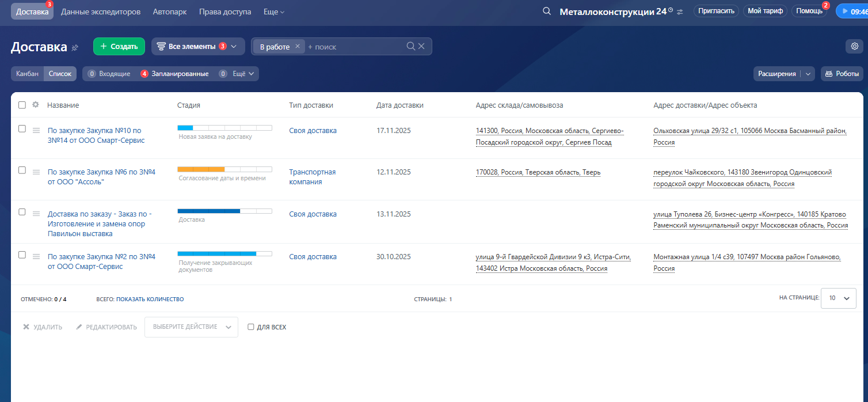Click magnifier icon inside the filter field
868x402 pixels.
pos(410,47)
